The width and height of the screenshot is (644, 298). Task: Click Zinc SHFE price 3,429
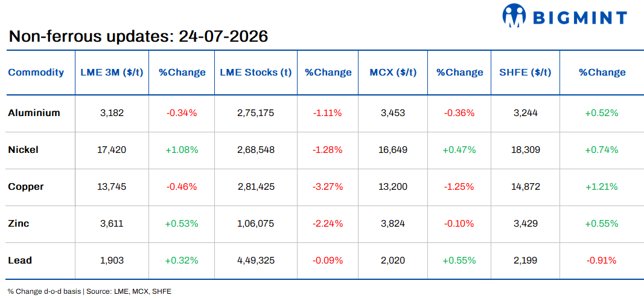(x=525, y=224)
